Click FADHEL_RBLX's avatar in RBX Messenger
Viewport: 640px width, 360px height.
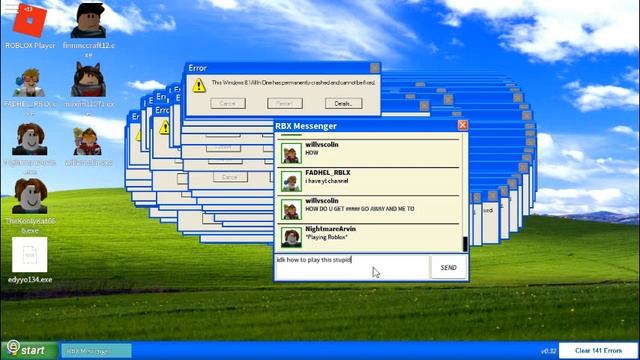(291, 182)
